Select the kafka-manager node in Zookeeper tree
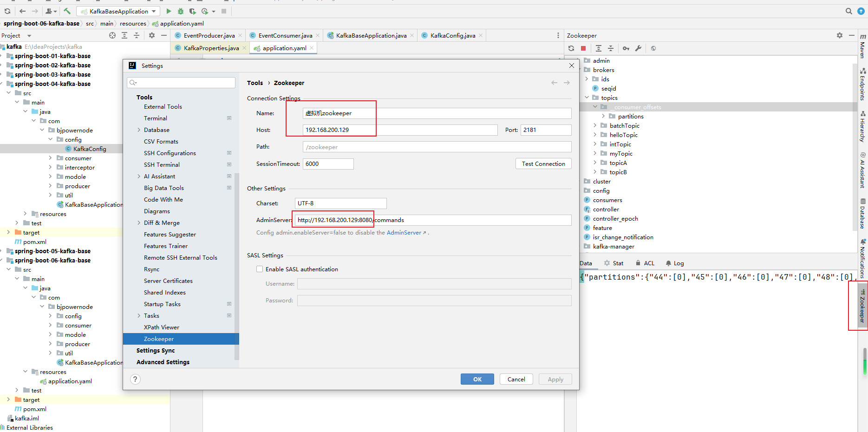Screen dimensions: 868x432 [613, 247]
